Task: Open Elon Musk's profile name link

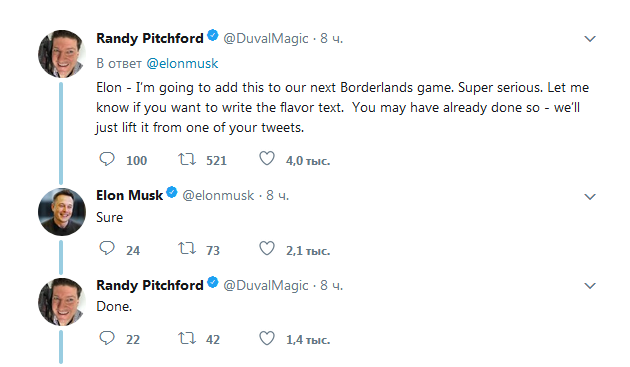Action: [129, 195]
